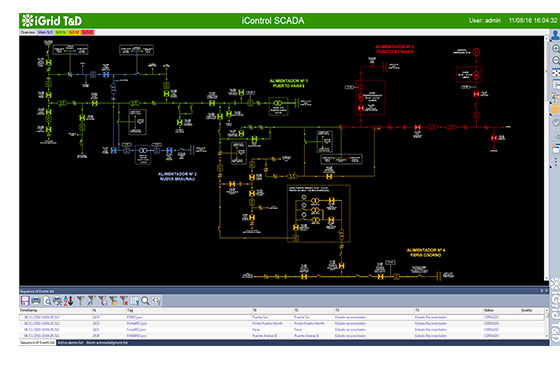Open the Active alarms list tab
The width and height of the screenshot is (560, 374).
pyautogui.click(x=70, y=343)
